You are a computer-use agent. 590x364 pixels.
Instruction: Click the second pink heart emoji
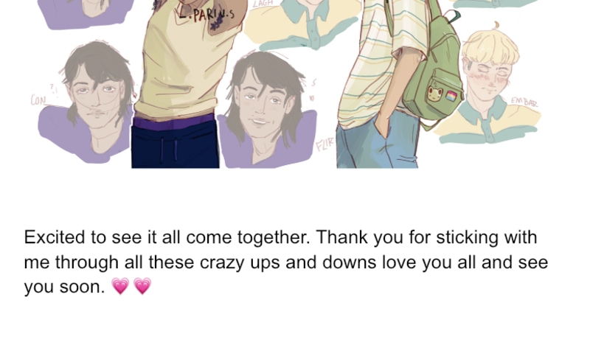click(142, 286)
